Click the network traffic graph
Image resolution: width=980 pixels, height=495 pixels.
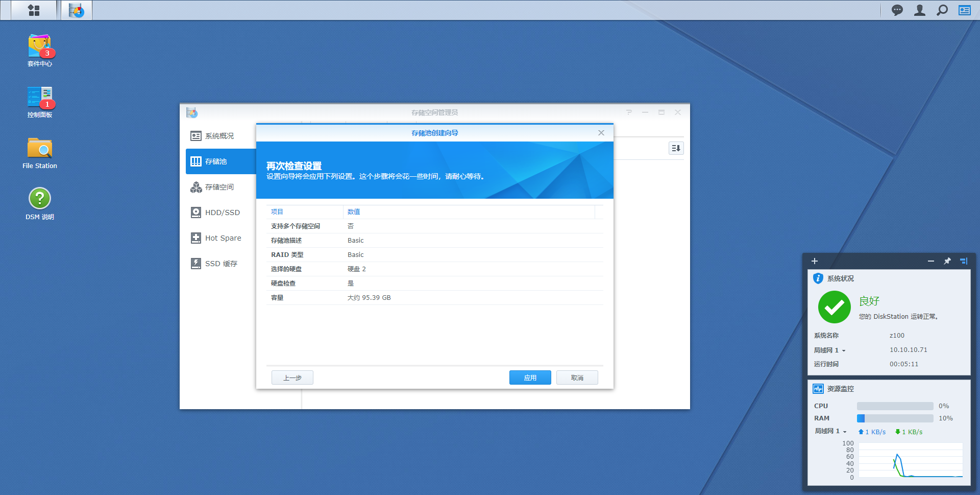[911, 460]
